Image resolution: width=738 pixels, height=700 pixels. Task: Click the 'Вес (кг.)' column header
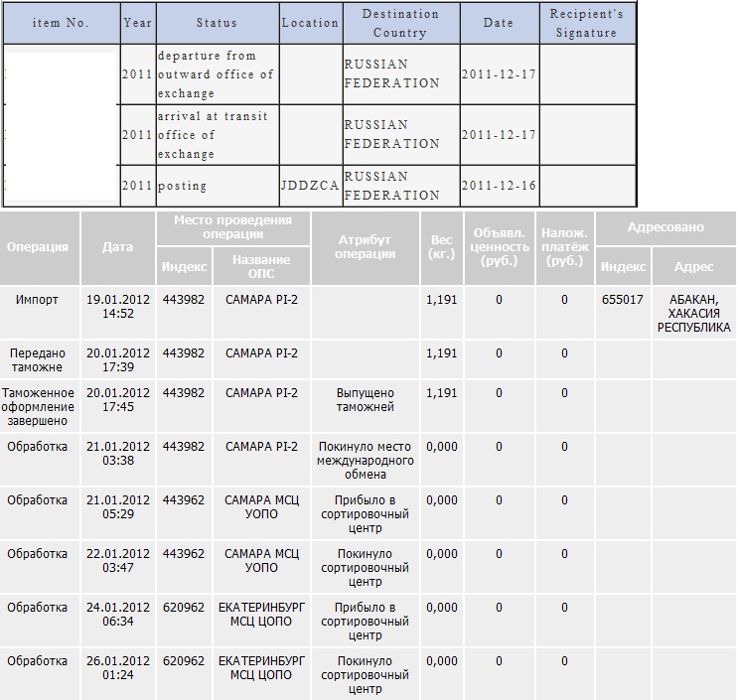click(441, 247)
